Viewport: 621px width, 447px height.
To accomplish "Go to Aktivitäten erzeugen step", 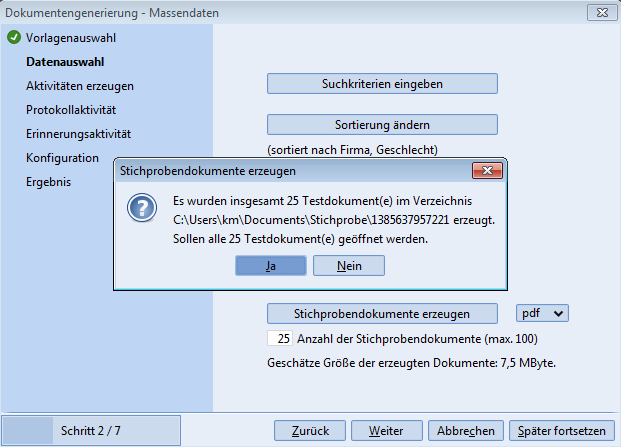I will coord(80,86).
